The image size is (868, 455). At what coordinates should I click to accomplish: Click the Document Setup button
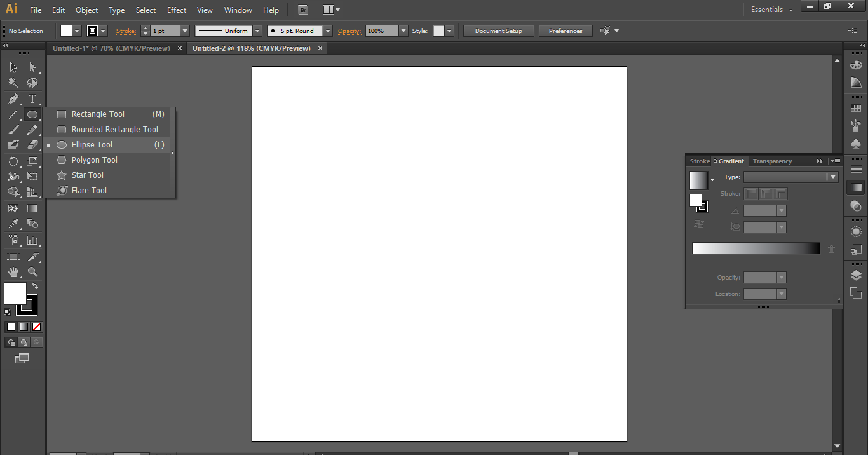[498, 31]
